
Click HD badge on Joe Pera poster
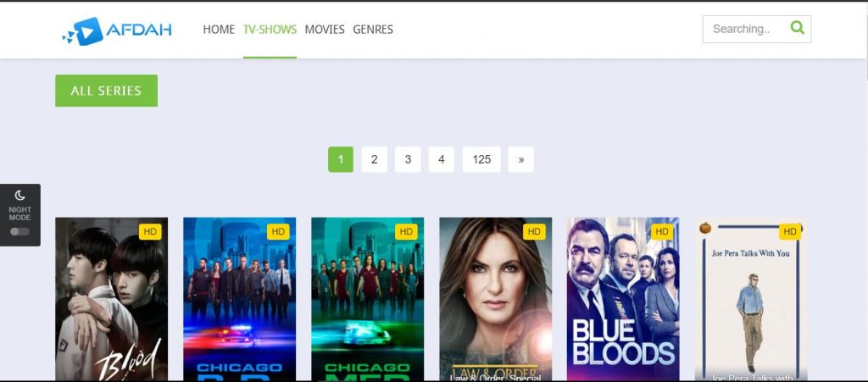tap(790, 231)
